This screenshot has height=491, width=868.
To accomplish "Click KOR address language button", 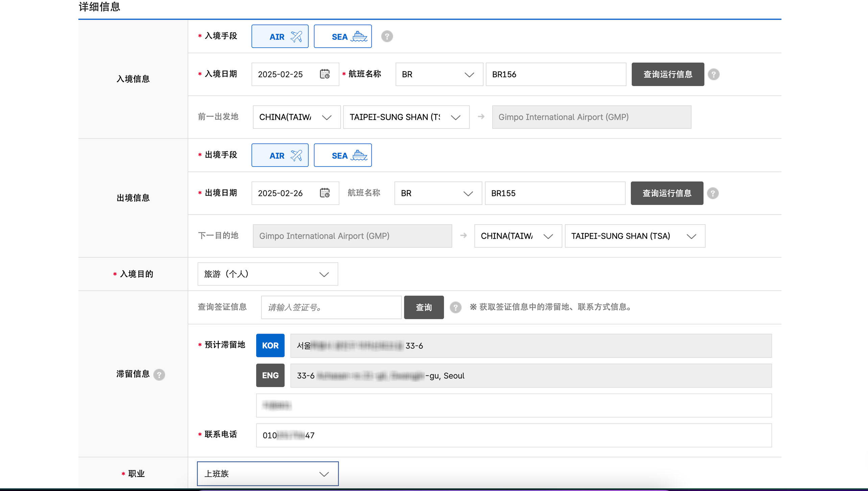I will 270,345.
